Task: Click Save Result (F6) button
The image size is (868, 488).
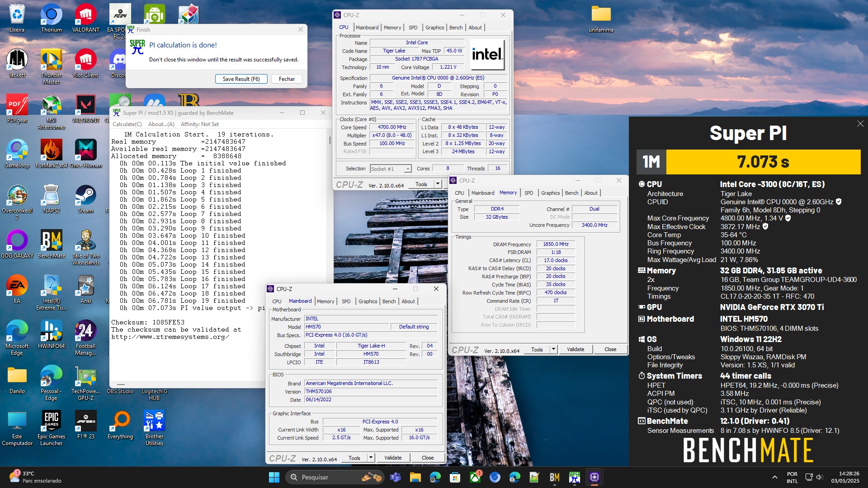Action: (241, 79)
